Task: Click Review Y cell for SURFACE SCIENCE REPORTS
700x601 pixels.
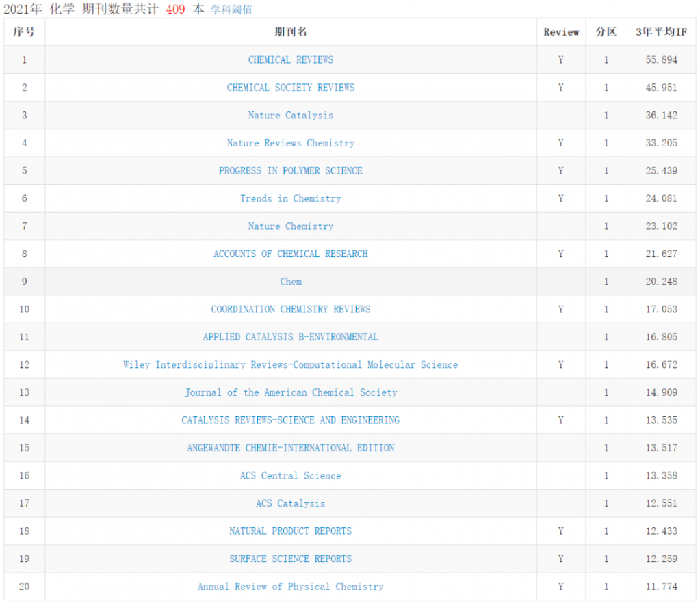Action: [561, 559]
